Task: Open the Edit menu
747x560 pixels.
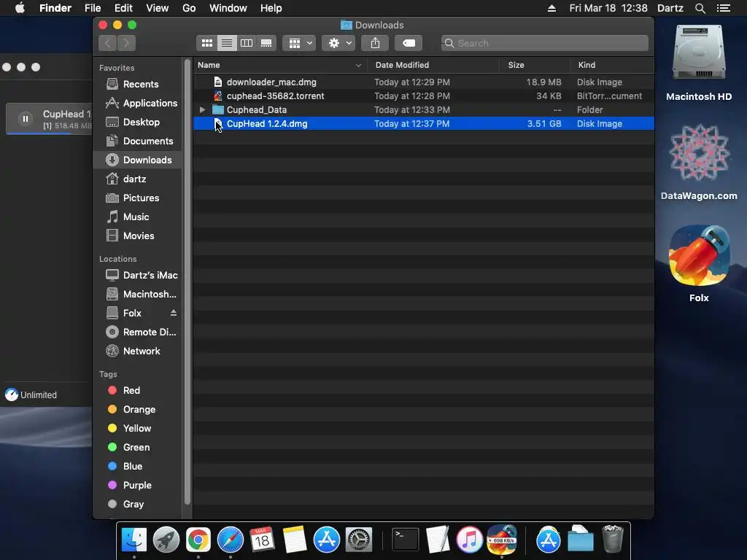Action: (x=123, y=8)
